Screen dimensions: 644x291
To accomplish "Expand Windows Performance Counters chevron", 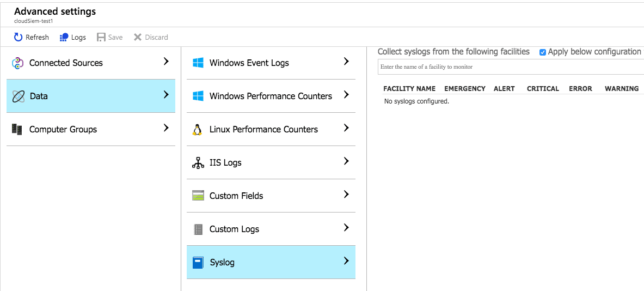I will [x=346, y=95].
